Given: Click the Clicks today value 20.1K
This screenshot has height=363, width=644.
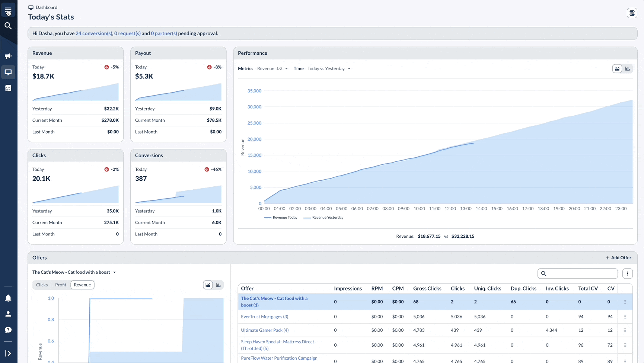Looking at the screenshot, I should click(41, 179).
